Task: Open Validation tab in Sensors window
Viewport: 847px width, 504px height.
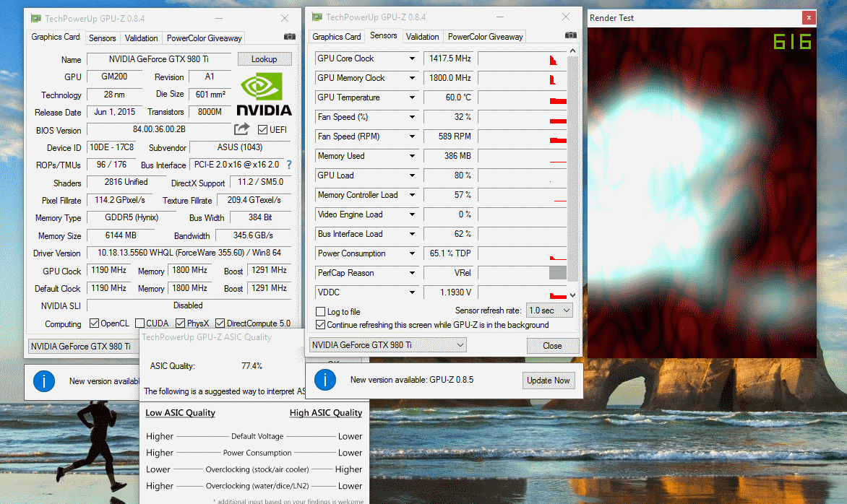Action: [x=423, y=36]
